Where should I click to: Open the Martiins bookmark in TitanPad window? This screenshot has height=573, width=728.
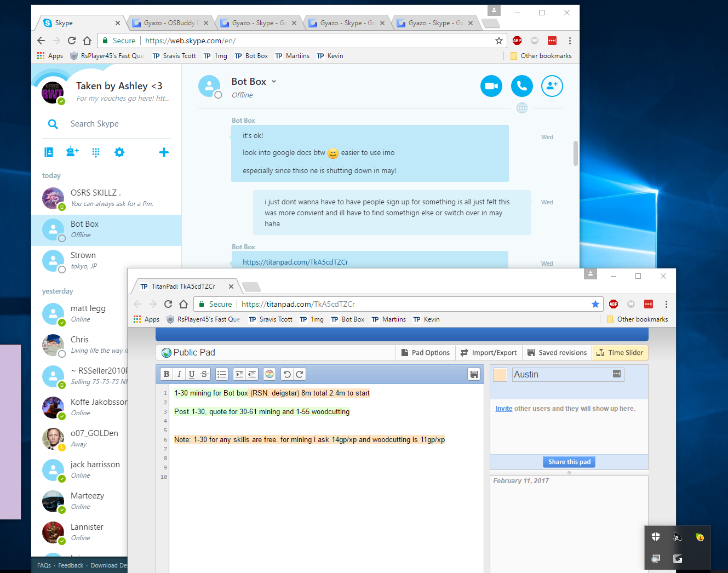[388, 319]
